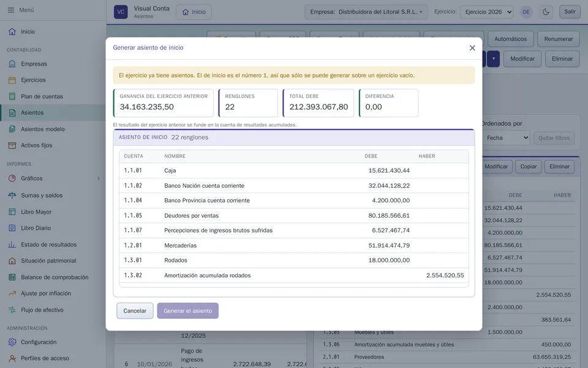Open Balance de comprobación grid icon

click(12, 277)
